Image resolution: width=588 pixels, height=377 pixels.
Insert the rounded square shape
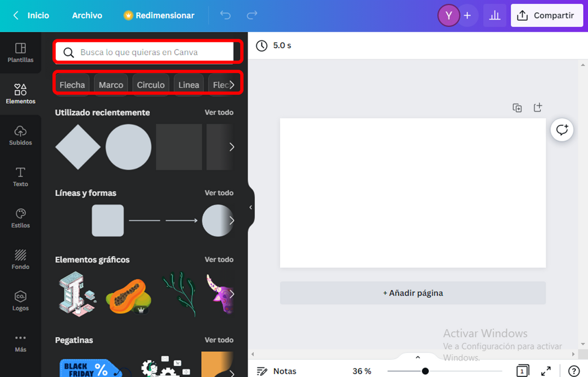tap(108, 221)
